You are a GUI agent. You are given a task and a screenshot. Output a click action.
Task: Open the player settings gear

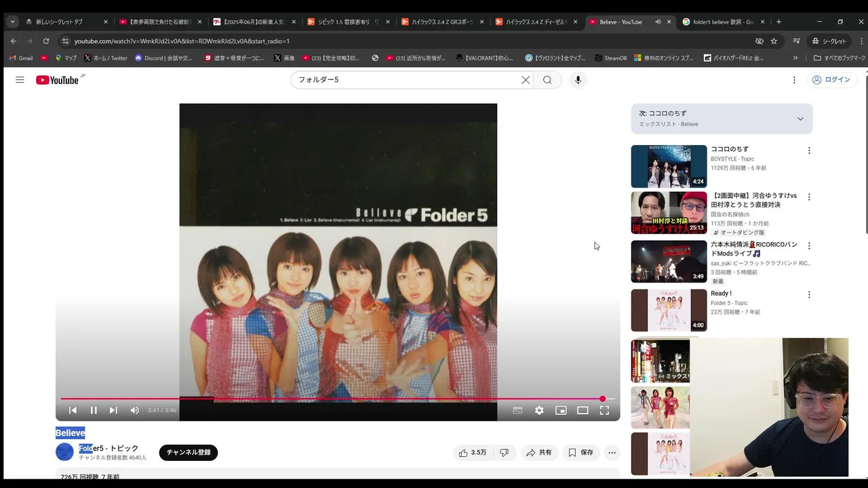point(539,410)
